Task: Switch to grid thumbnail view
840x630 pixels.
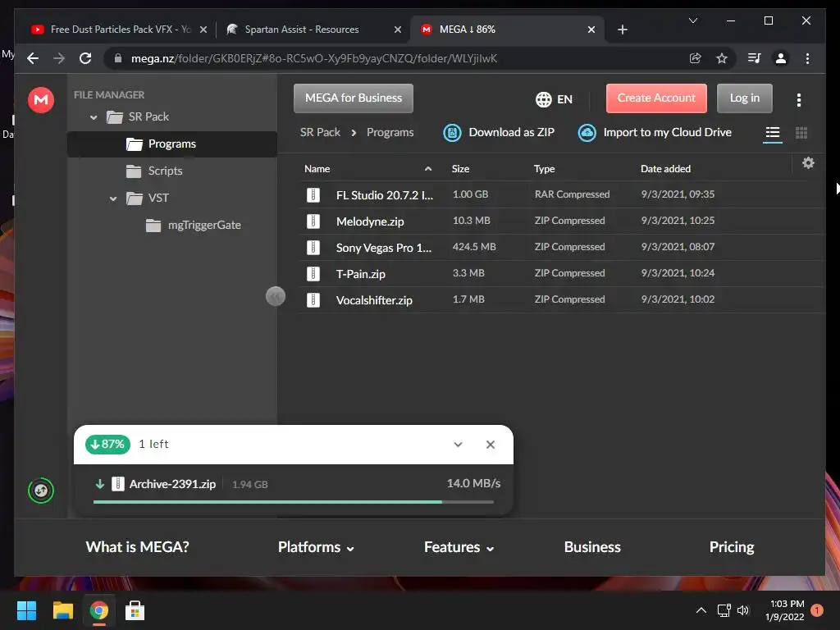Action: [801, 132]
